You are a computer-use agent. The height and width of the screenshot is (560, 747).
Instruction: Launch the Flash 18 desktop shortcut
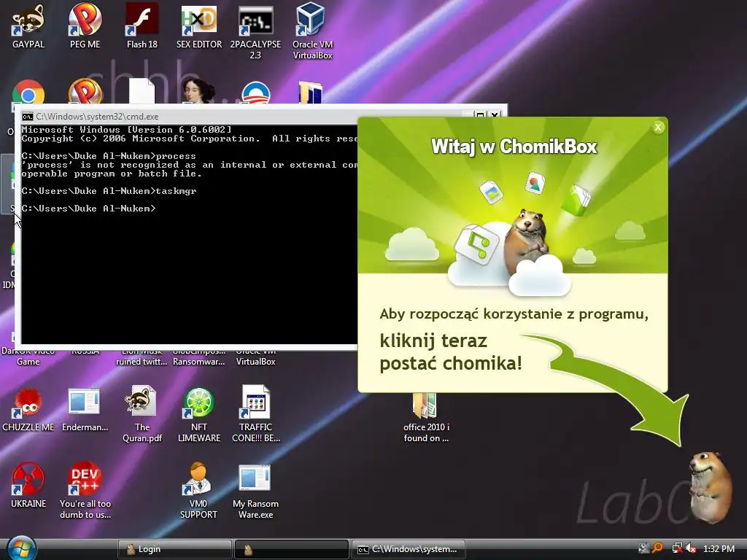(x=142, y=26)
